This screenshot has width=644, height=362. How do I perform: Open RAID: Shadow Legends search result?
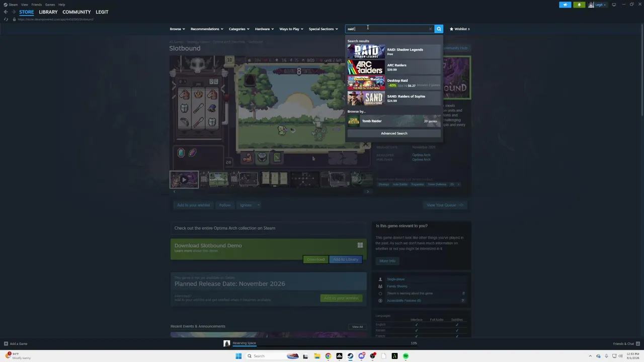[394, 51]
